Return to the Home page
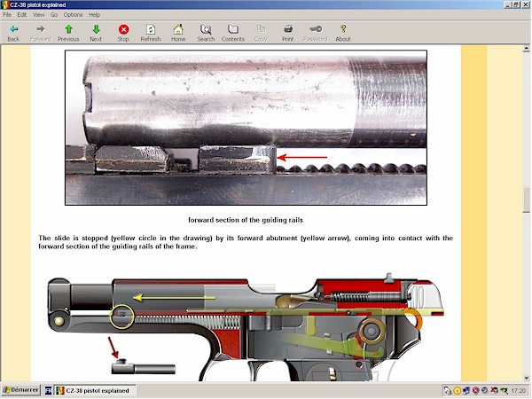532x399 pixels. [x=178, y=33]
